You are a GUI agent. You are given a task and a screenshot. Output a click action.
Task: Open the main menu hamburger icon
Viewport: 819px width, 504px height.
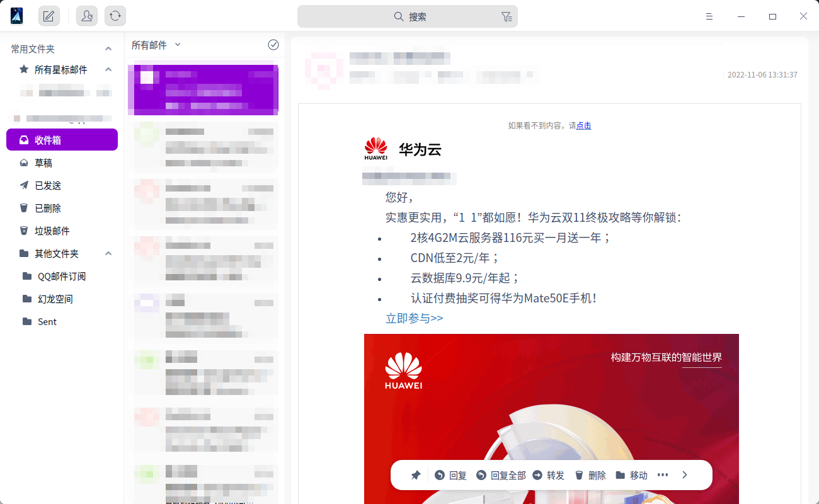[x=709, y=16]
